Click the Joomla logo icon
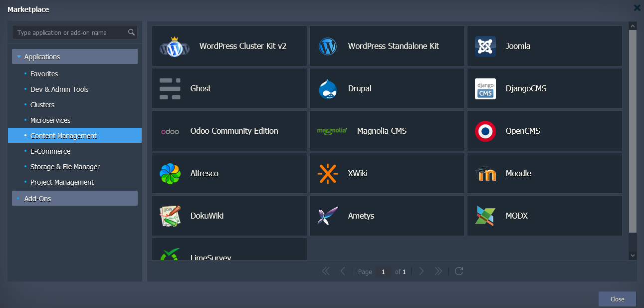Screen dimensions: 644x308 click(485, 46)
